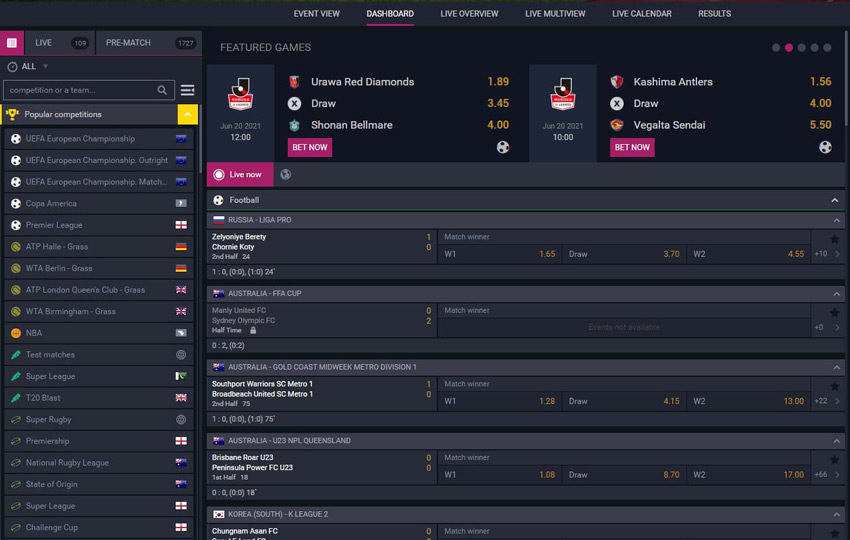
Task: Switch to Event View tab
Action: 317,14
